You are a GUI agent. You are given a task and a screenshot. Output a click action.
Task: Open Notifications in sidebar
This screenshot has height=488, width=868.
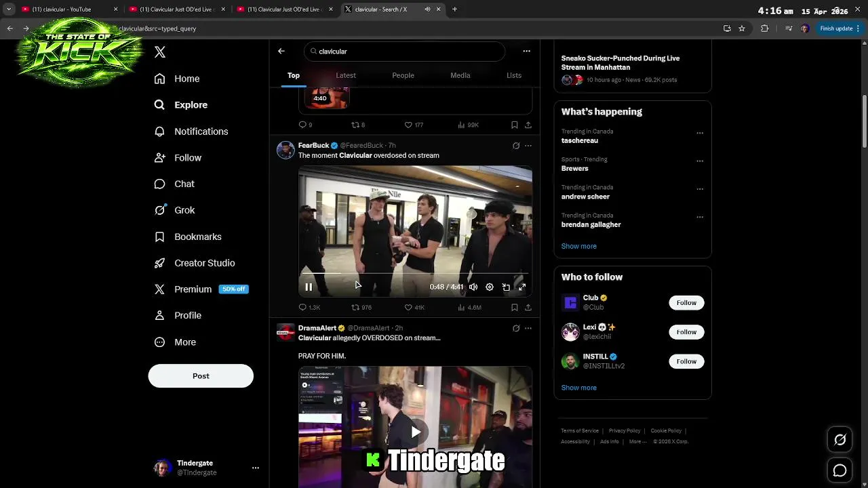pyautogui.click(x=191, y=131)
